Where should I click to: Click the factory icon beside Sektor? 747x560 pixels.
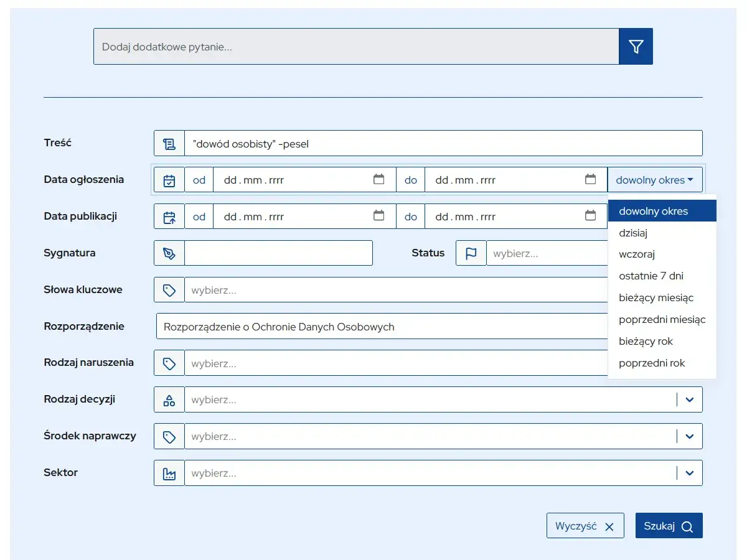[x=169, y=473]
